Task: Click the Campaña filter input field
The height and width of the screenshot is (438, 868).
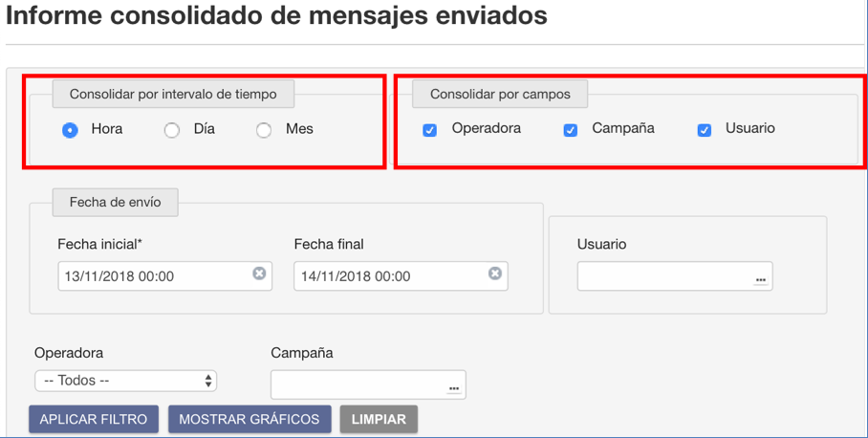Action: pos(368,384)
